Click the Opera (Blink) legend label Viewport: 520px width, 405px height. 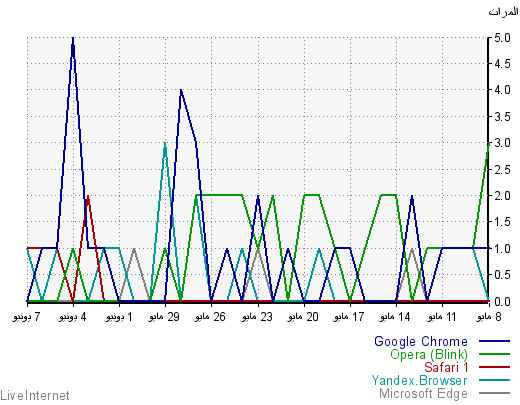429,355
